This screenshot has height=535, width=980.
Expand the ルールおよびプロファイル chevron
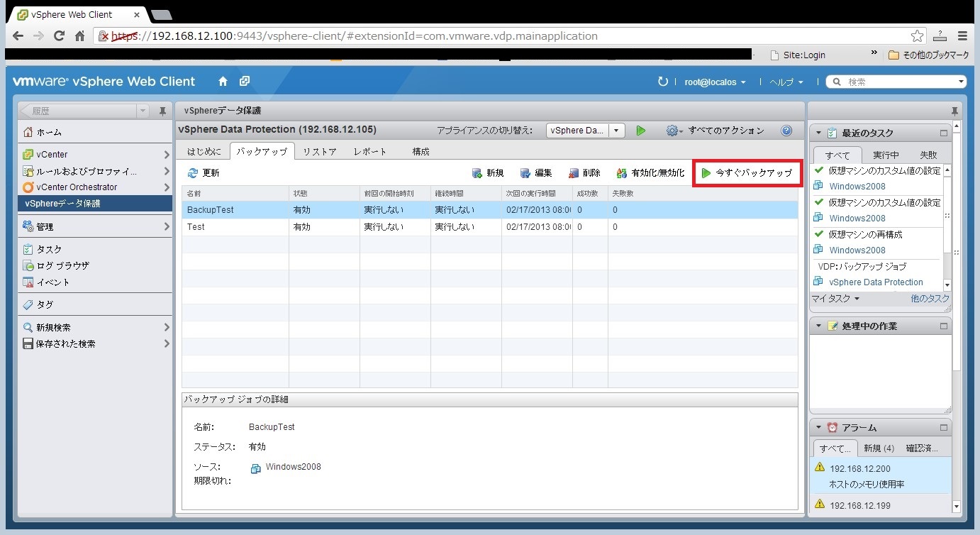point(167,171)
